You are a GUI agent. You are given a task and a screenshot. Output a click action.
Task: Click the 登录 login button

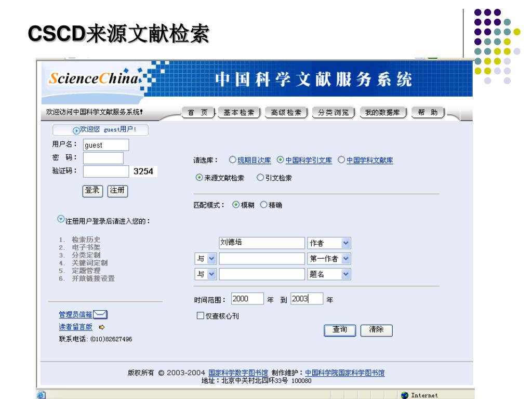[x=93, y=191]
